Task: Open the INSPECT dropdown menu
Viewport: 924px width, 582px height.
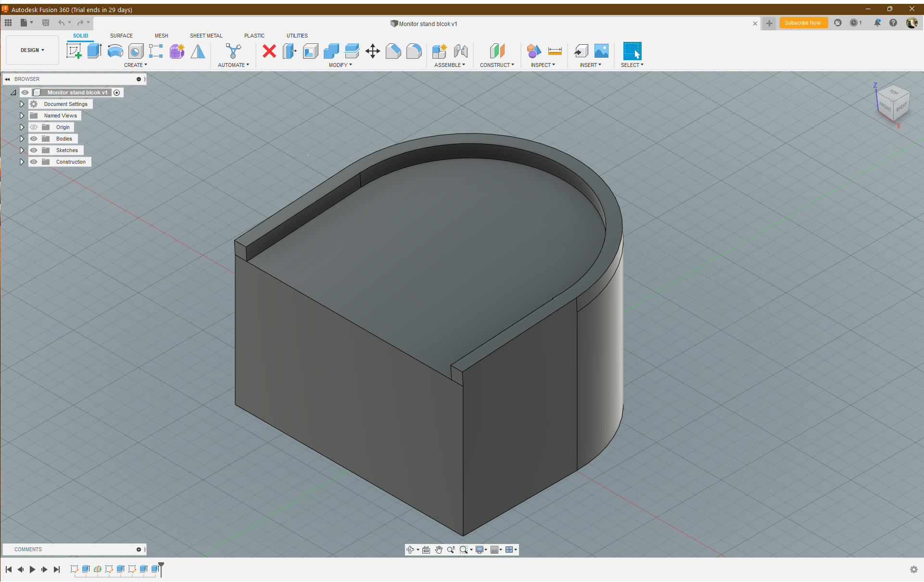Action: [543, 65]
